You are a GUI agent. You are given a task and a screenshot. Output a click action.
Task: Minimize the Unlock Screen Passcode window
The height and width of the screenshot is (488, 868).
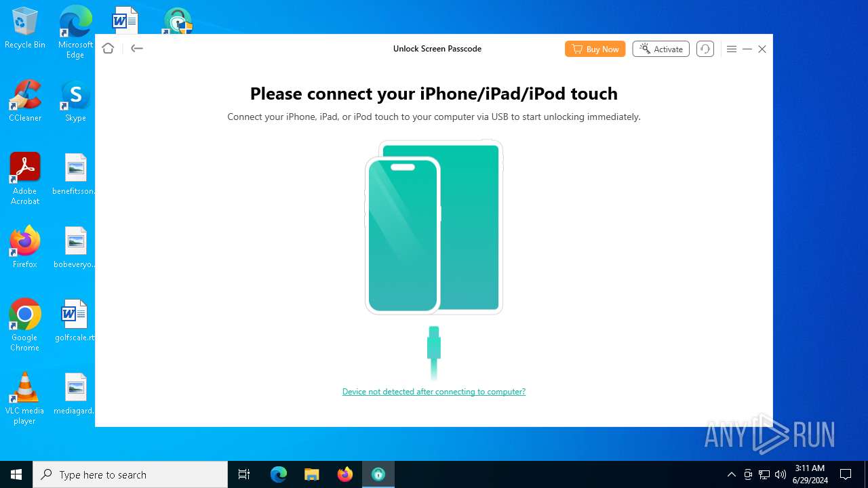(747, 49)
